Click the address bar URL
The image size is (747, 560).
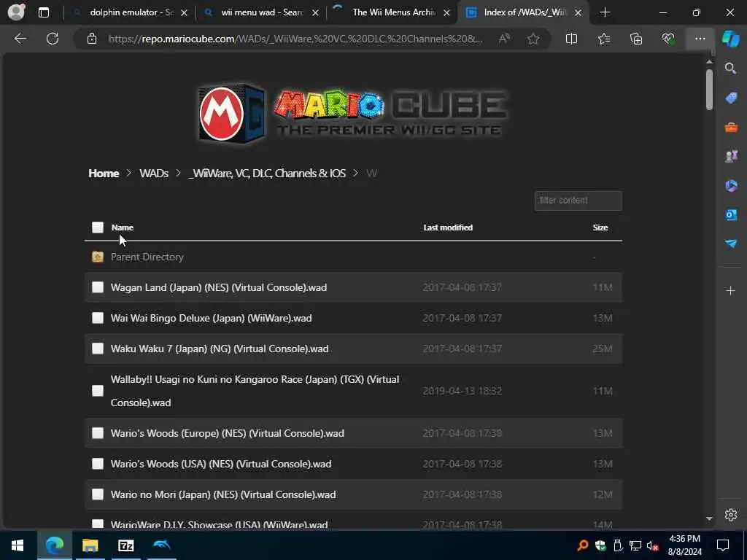(x=295, y=39)
